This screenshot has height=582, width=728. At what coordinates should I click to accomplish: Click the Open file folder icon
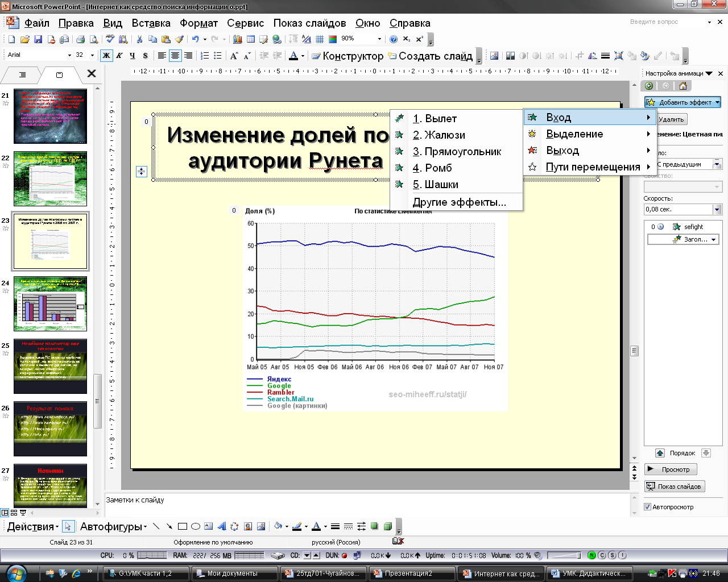click(24, 39)
